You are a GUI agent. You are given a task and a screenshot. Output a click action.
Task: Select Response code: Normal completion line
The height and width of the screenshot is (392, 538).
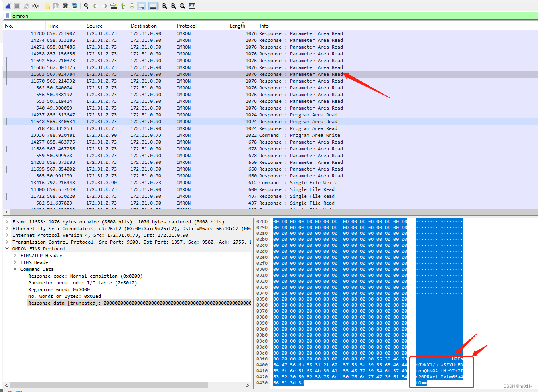(x=85, y=276)
